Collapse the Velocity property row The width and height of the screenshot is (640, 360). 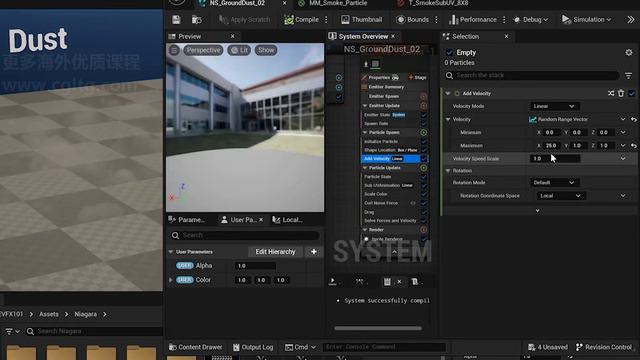point(448,119)
